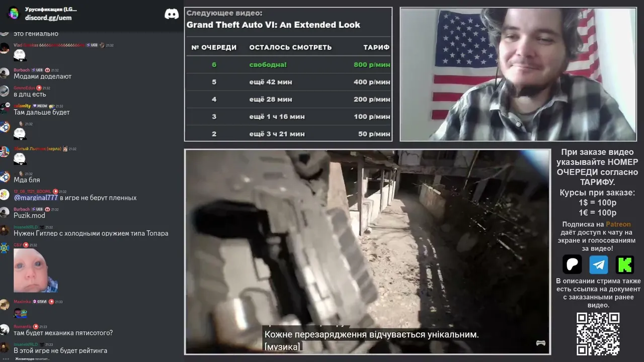Click Burbach's avatar beside "Puzik.mod"
The width and height of the screenshot is (644, 362).
pyautogui.click(x=5, y=212)
